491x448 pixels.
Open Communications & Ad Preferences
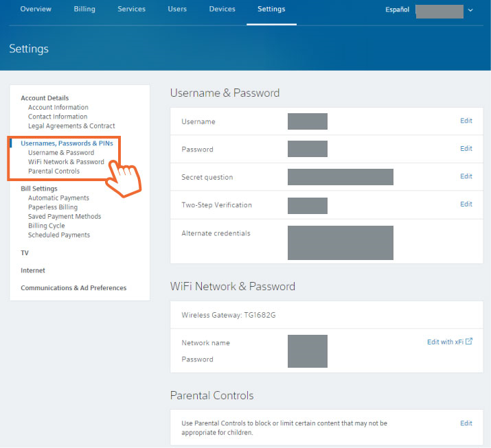click(73, 288)
